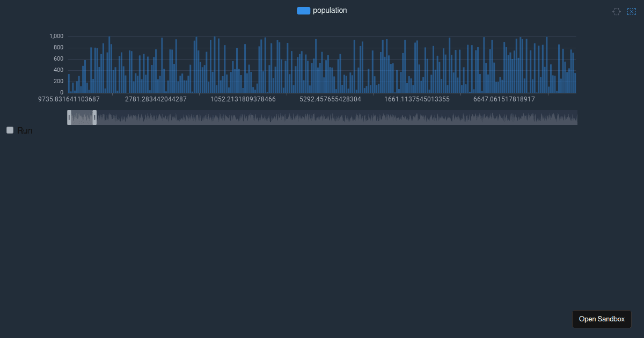Click axis label 9735.831641103687
The image size is (644, 338).
[69, 99]
